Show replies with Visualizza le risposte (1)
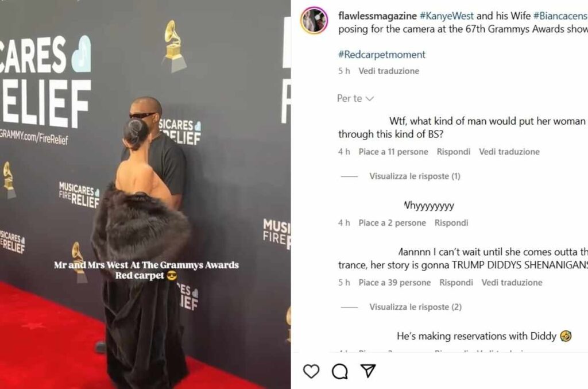 pos(415,176)
